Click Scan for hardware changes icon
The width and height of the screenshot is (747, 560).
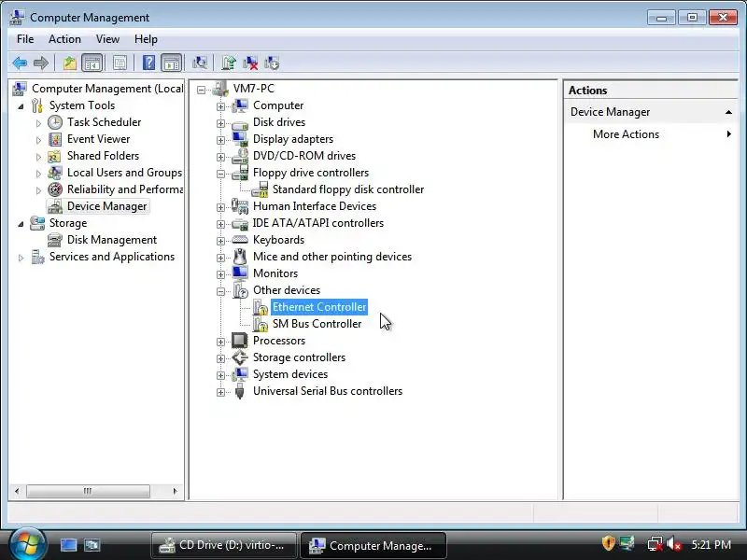coord(200,63)
